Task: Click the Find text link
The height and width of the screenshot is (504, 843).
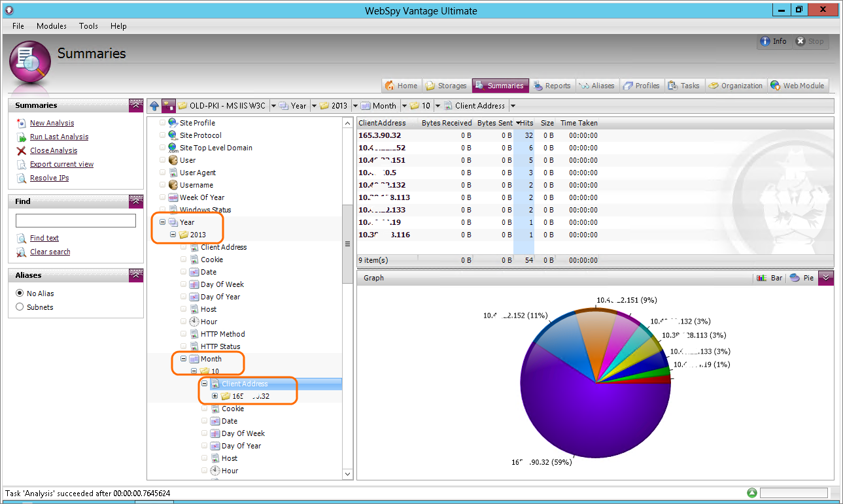Action: [44, 238]
